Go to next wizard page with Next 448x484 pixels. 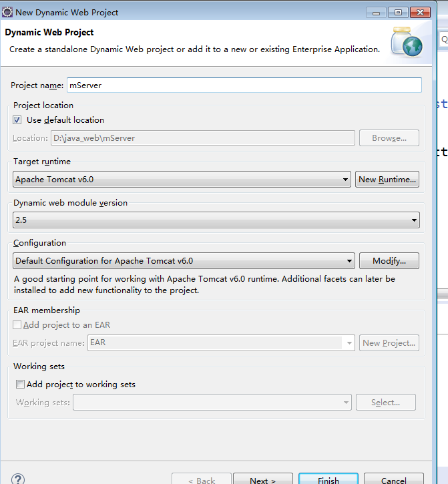click(263, 479)
